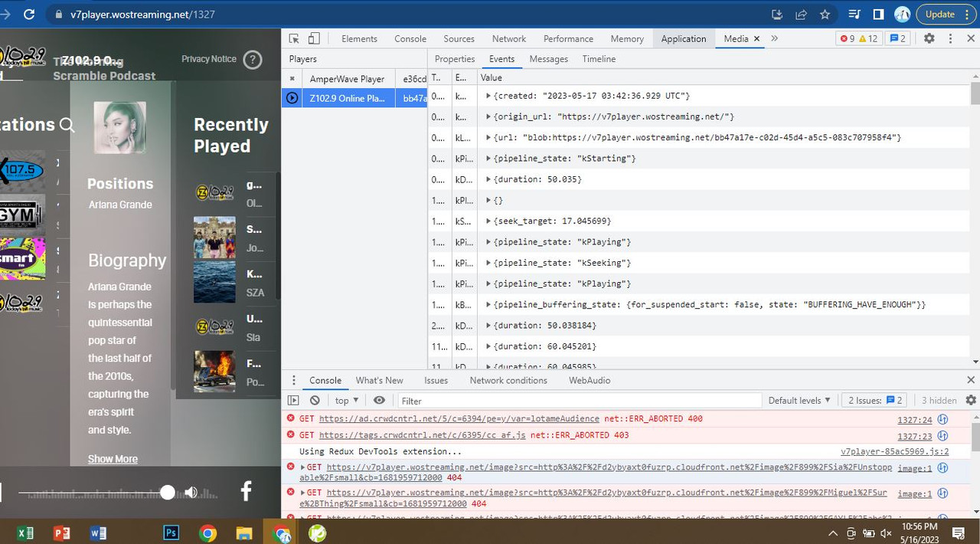Screen dimensions: 980x544
Task: Open the 1327:24 source location link
Action: 914,420
